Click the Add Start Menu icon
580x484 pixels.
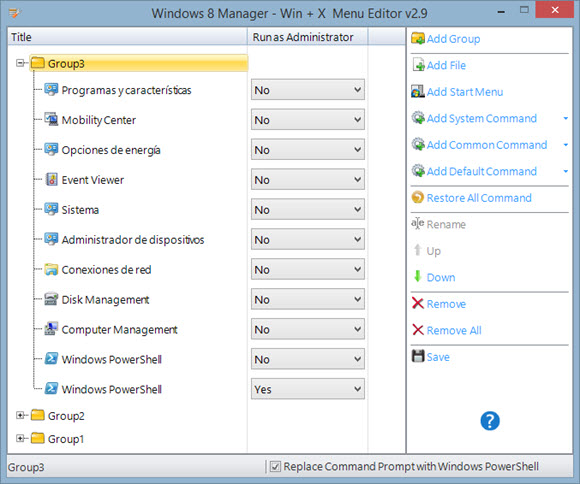click(x=418, y=91)
